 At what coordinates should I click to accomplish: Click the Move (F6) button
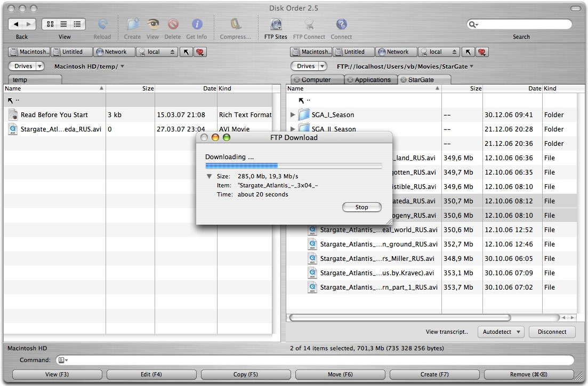[340, 374]
